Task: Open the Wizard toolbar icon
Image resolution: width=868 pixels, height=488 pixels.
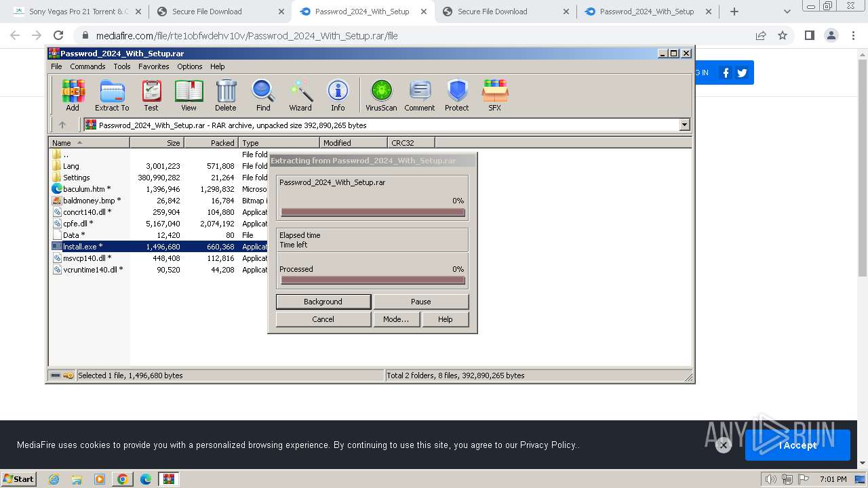Action: 300,95
